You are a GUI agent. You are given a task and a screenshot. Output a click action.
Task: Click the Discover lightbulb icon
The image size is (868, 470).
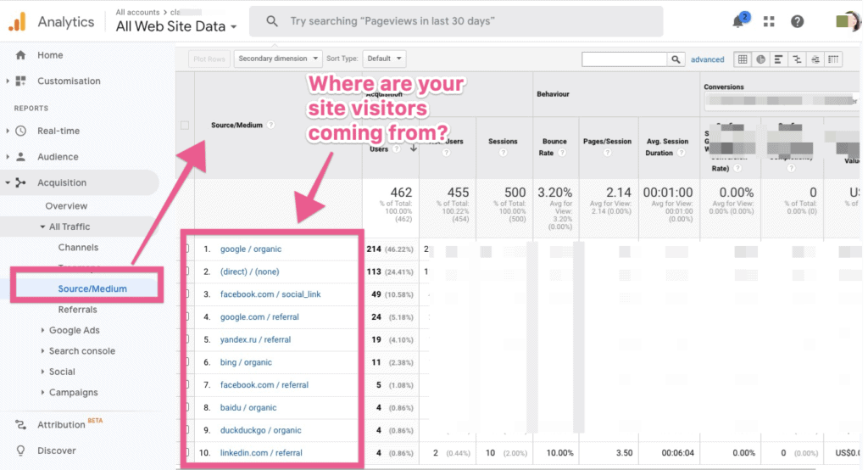click(21, 450)
